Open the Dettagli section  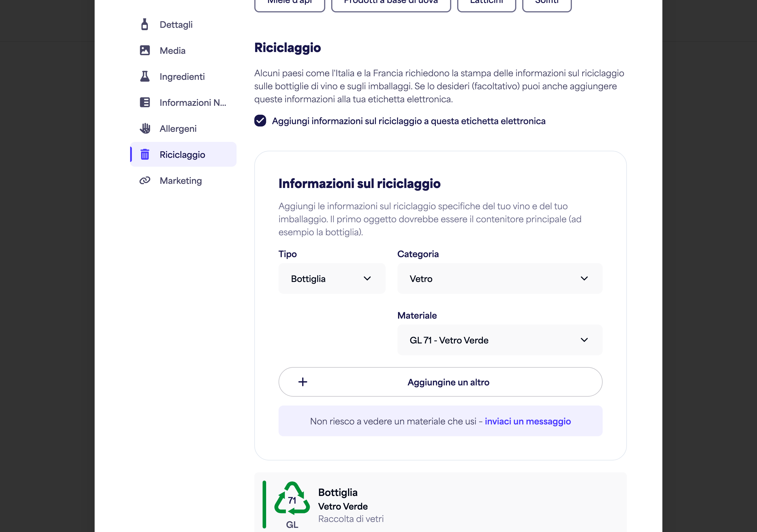[x=183, y=25]
